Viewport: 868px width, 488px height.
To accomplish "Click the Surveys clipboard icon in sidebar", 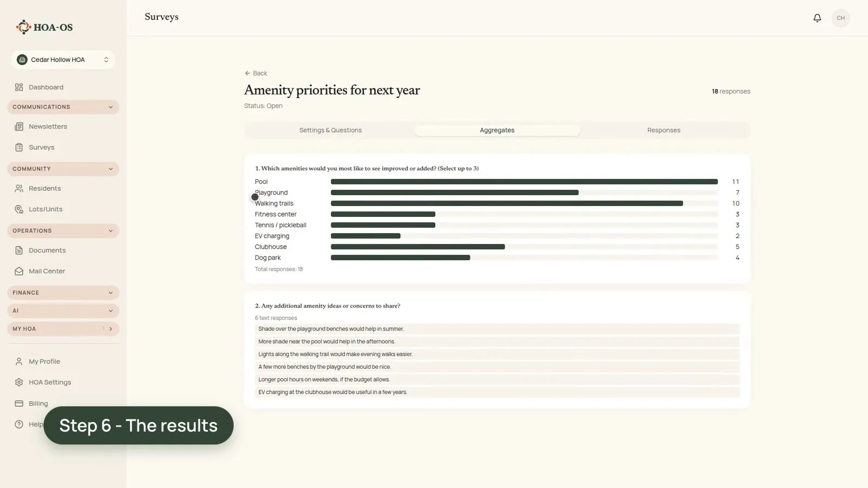I will 19,147.
